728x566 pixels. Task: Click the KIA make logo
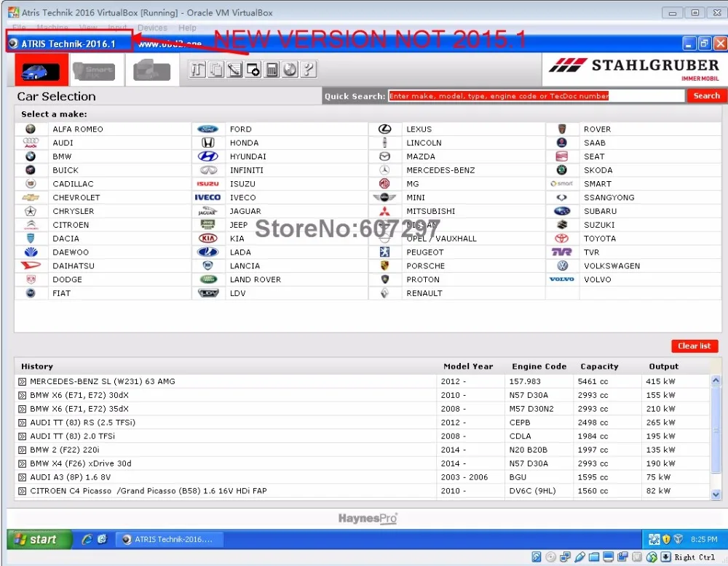(207, 239)
